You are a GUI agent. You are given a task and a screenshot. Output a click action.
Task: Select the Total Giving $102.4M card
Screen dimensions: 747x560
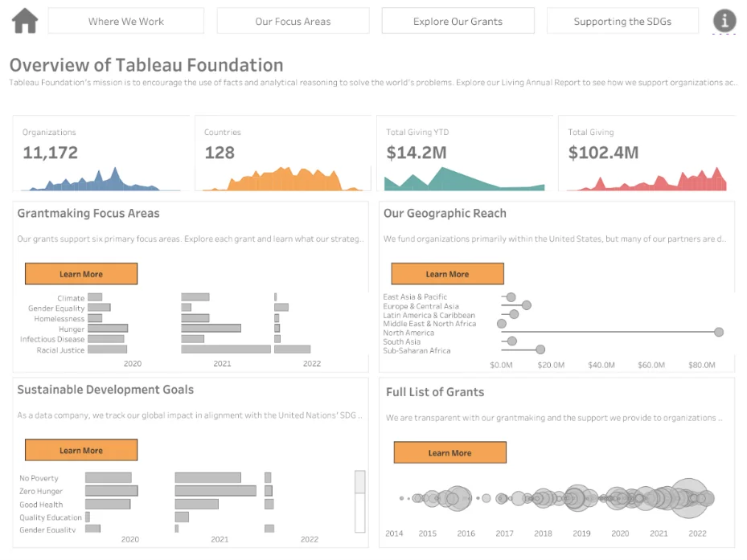pos(646,153)
